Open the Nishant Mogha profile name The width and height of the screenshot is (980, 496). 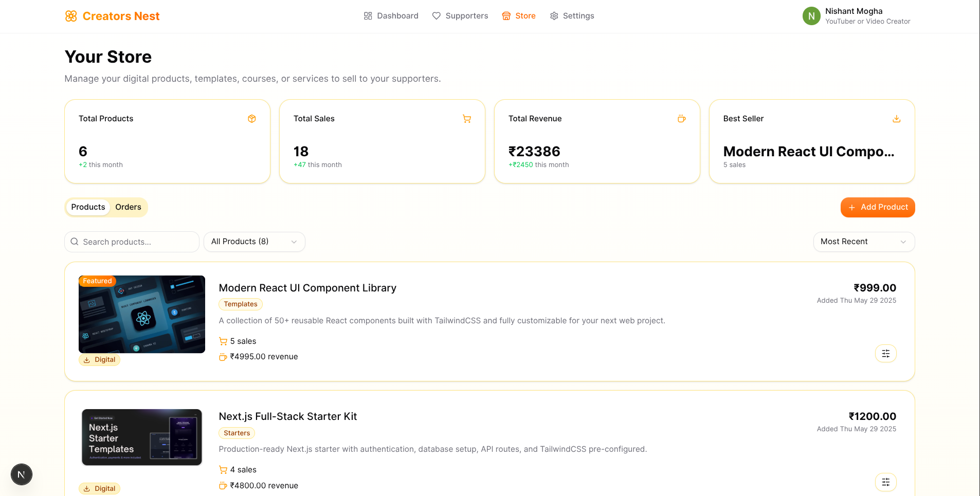point(854,11)
